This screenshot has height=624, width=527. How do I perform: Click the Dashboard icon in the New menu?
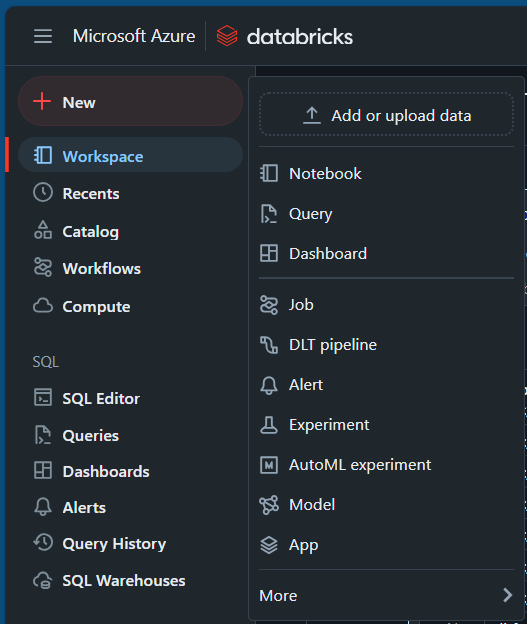coord(269,253)
